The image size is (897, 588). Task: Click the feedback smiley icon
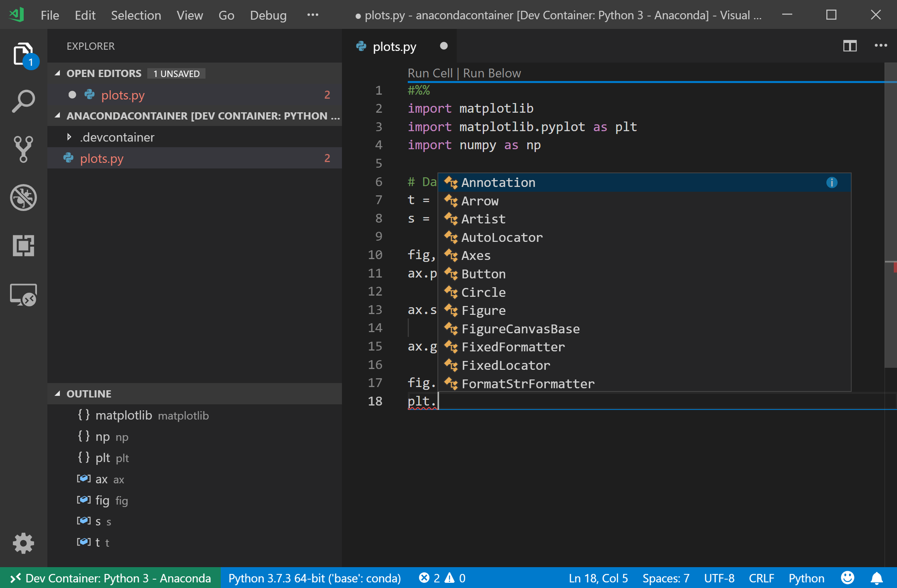tap(848, 578)
